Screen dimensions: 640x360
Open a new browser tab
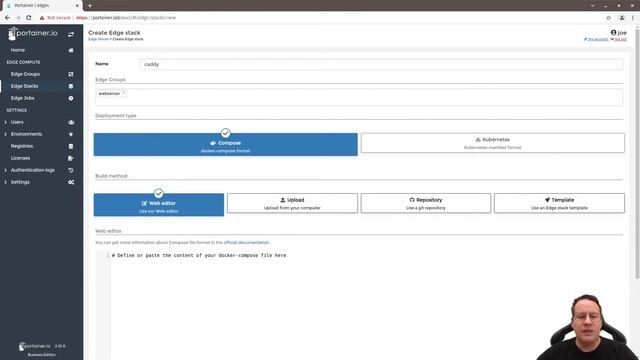(x=90, y=5)
